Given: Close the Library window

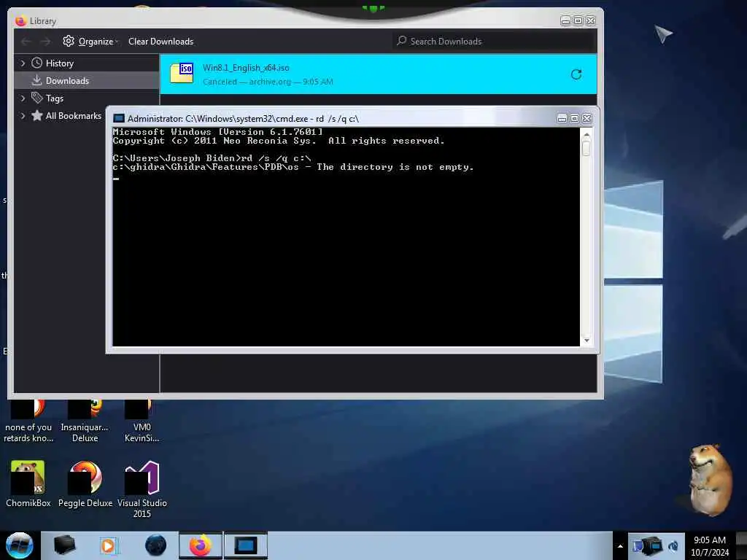Looking at the screenshot, I should (590, 21).
